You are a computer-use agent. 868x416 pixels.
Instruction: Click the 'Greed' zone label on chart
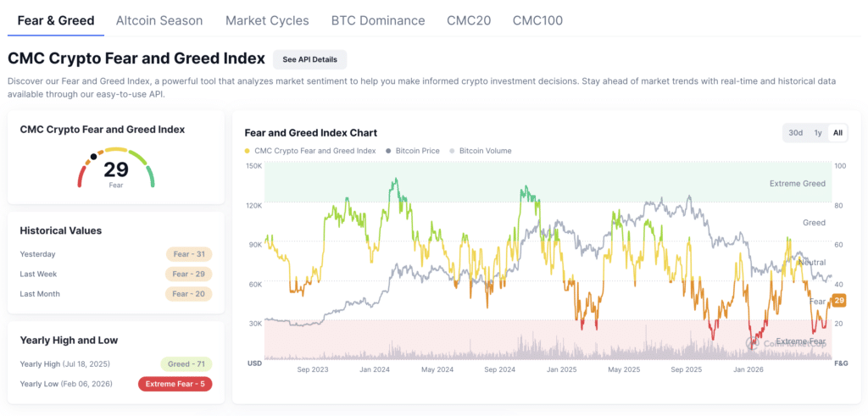pyautogui.click(x=815, y=222)
